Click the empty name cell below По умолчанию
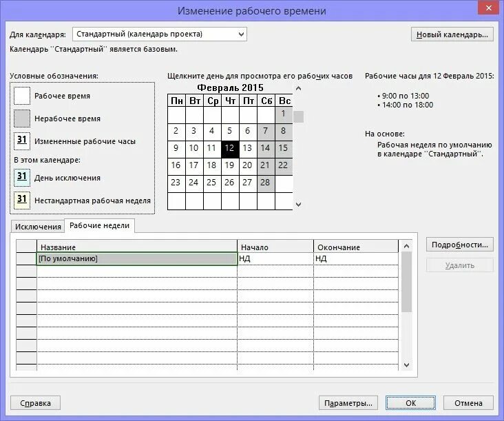The width and height of the screenshot is (504, 421). coord(137,271)
